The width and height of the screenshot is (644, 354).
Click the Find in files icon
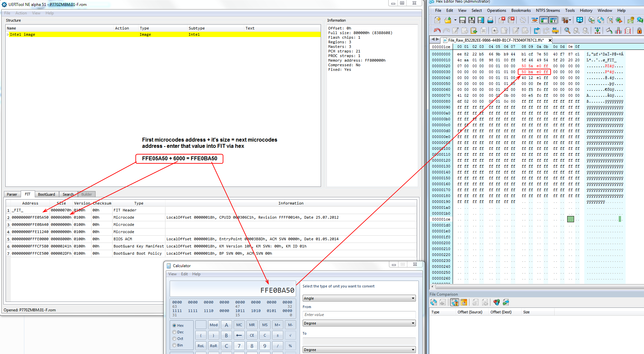[591, 20]
